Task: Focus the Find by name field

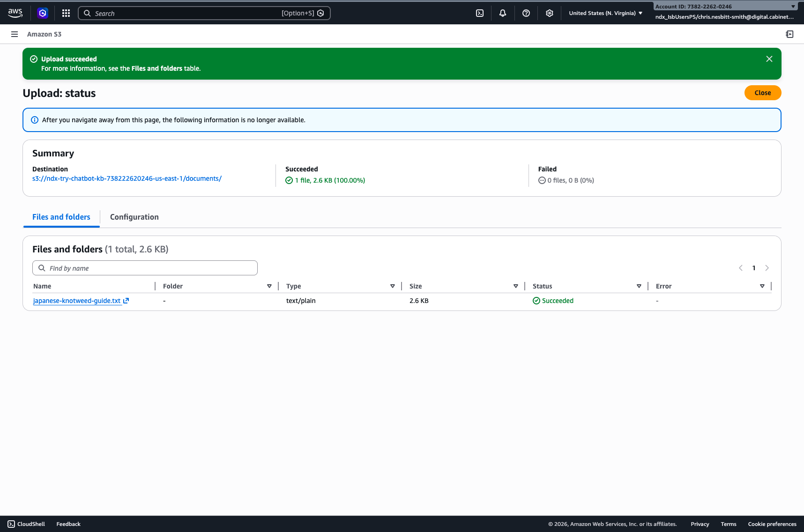Action: [x=150, y=268]
